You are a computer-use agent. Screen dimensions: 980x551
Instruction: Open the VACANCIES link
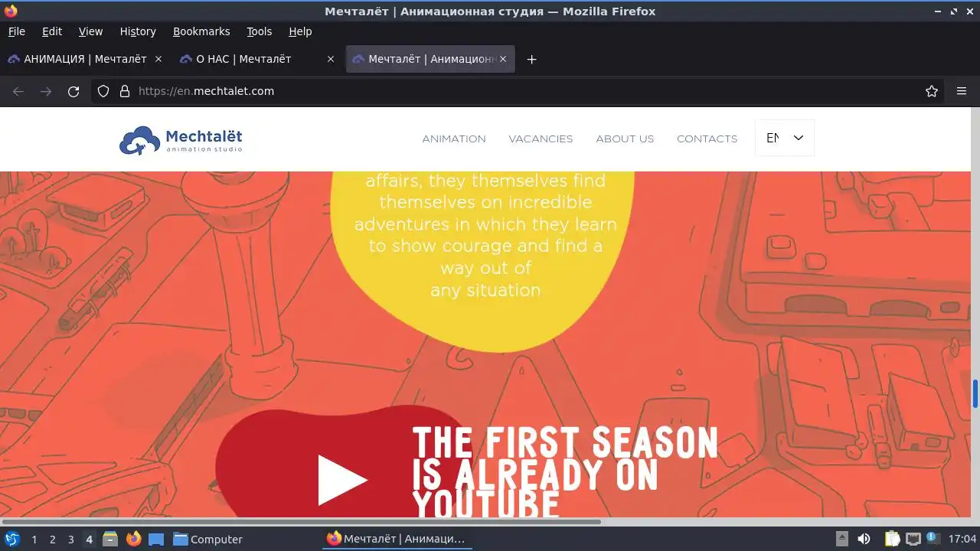[541, 139]
